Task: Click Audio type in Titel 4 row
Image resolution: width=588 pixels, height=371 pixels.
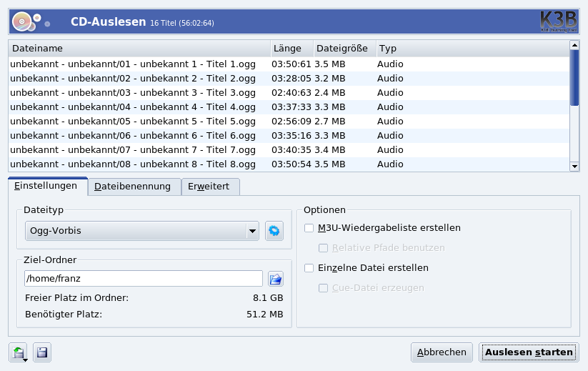Action: (390, 107)
